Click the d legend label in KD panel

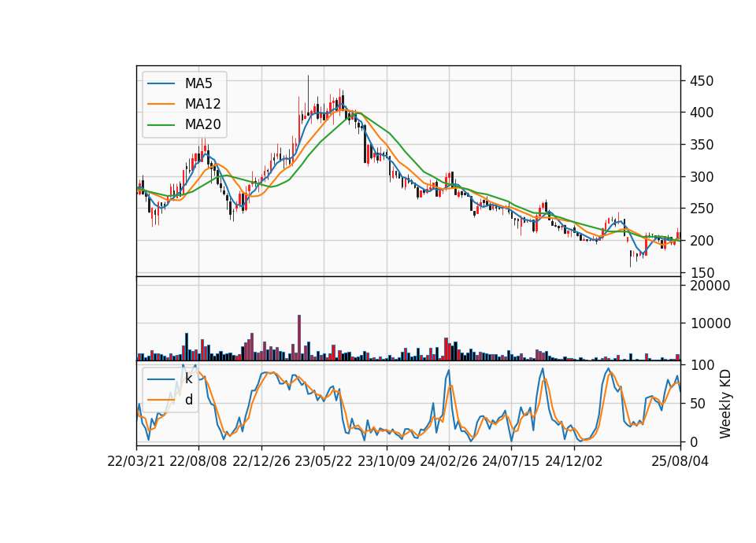188,400
